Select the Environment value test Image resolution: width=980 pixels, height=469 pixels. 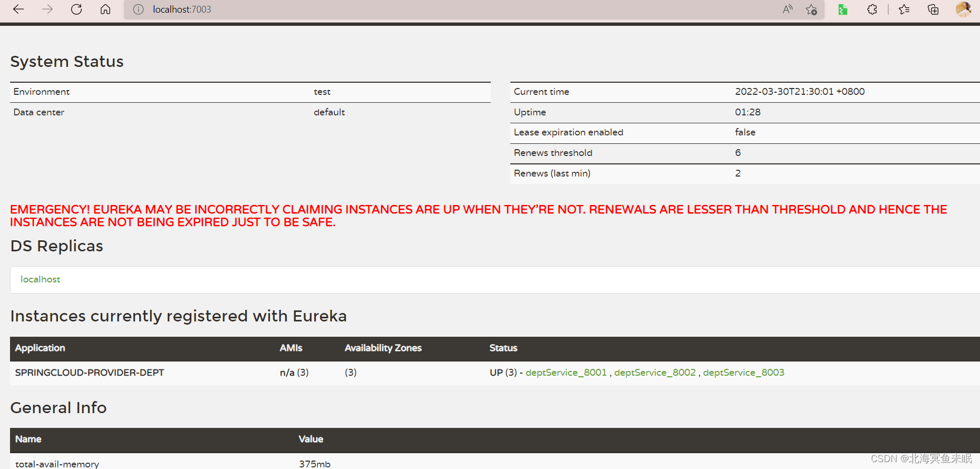[322, 92]
